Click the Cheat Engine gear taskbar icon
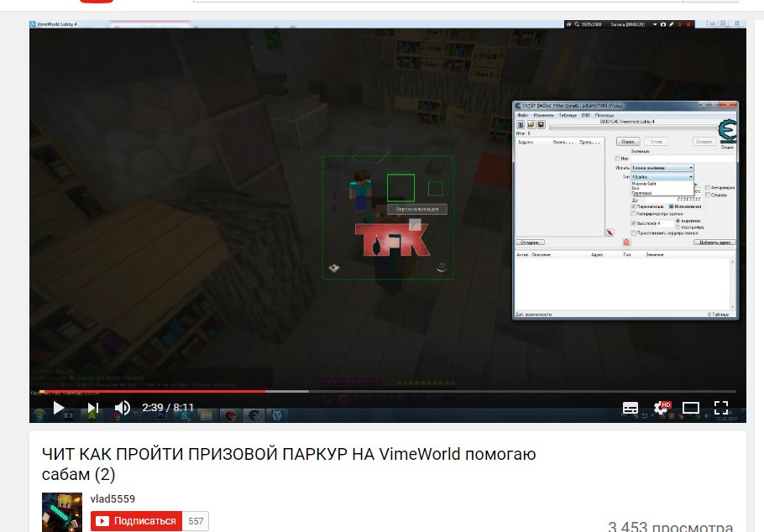Viewport: 764px width, 532px height. (x=254, y=415)
